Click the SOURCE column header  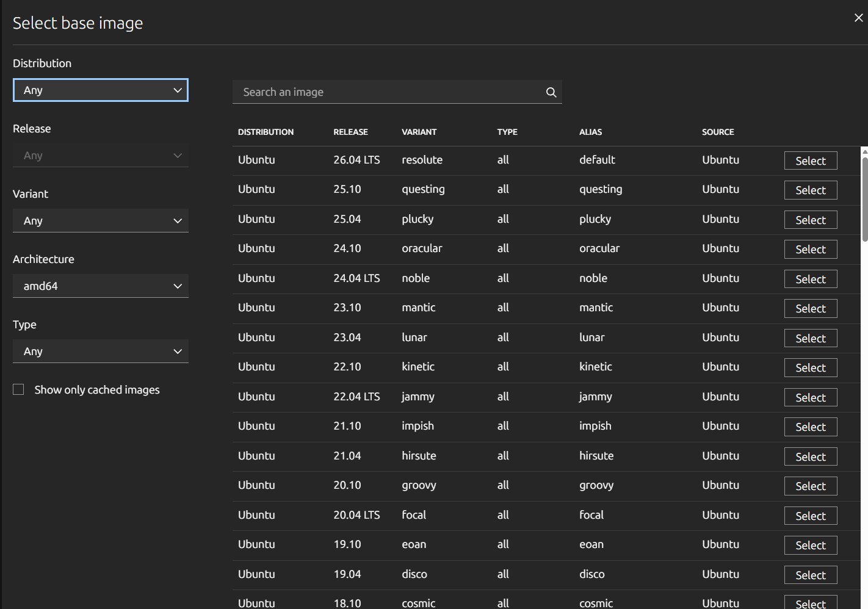(718, 132)
